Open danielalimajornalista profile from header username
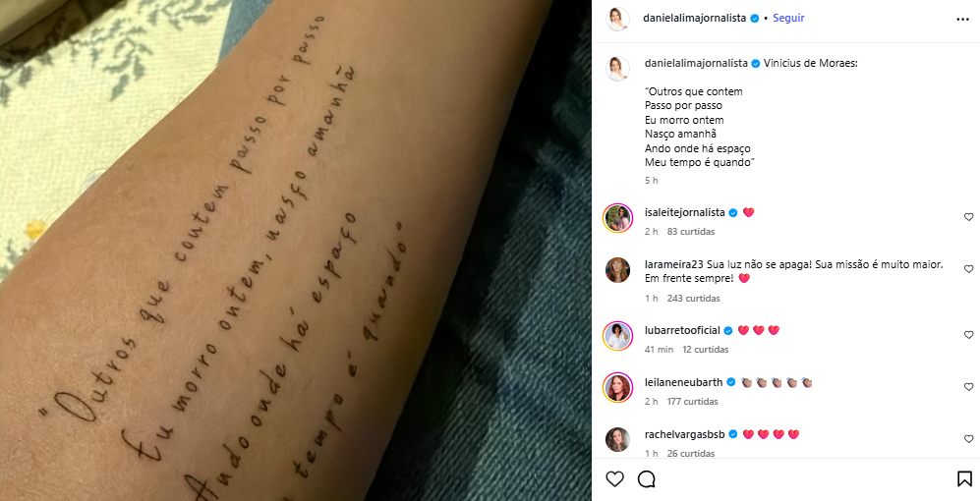This screenshot has height=501, width=980. 694,18
